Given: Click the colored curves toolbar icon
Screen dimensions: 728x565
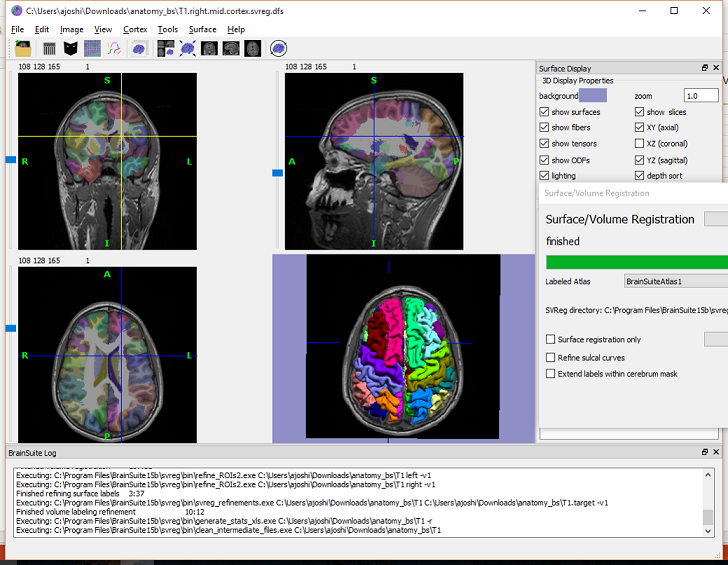Looking at the screenshot, I should click(x=114, y=48).
